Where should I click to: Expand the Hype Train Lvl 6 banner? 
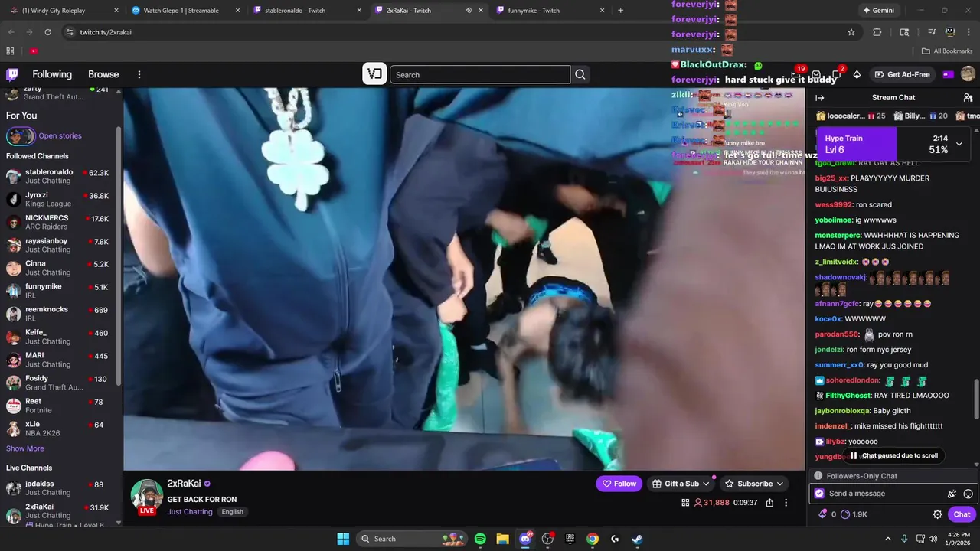(959, 144)
